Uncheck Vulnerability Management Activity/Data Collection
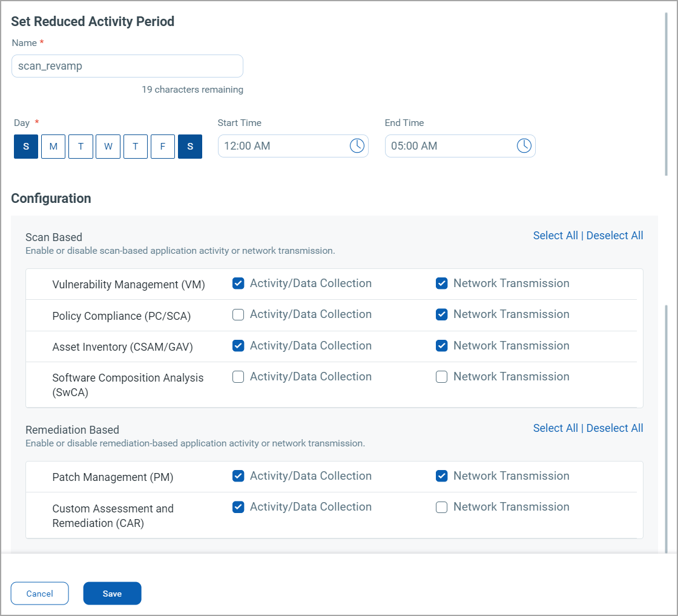 [x=239, y=283]
